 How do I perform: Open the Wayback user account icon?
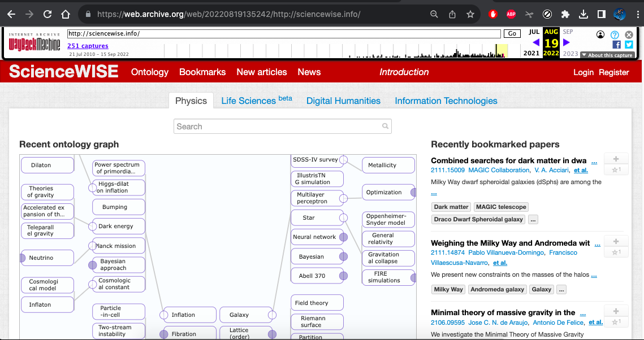[600, 34]
